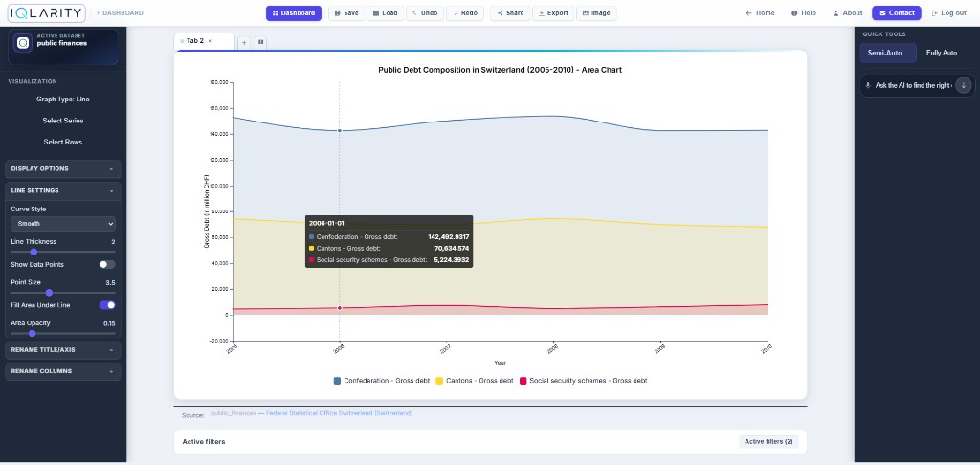Expand Rename Columns section

point(63,371)
